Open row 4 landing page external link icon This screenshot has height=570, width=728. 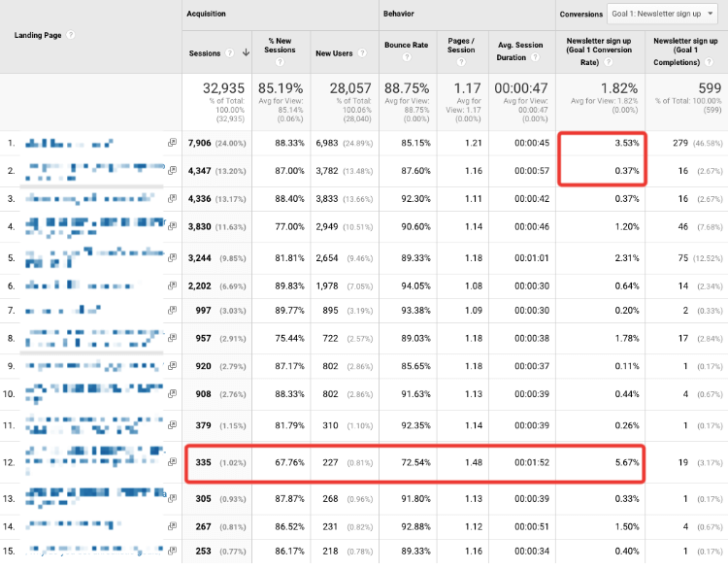(172, 226)
